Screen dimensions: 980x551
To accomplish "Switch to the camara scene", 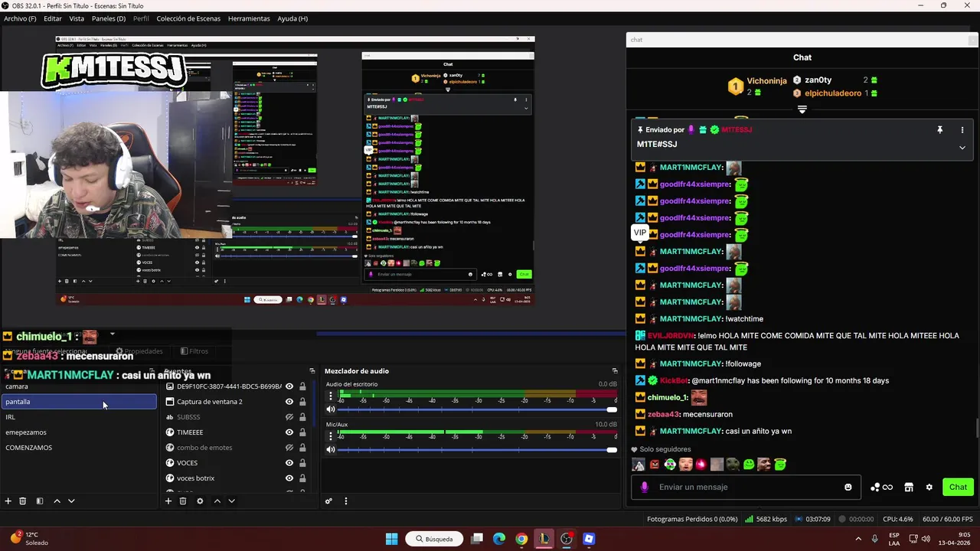I will [x=78, y=386].
